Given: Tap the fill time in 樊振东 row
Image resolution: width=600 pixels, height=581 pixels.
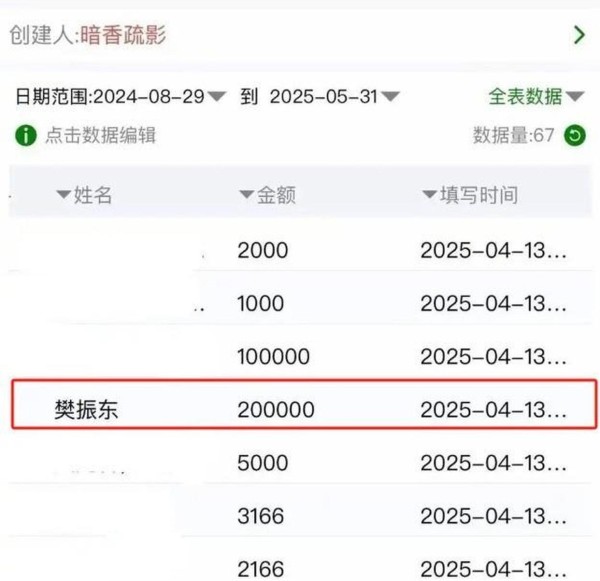Looking at the screenshot, I should (494, 409).
